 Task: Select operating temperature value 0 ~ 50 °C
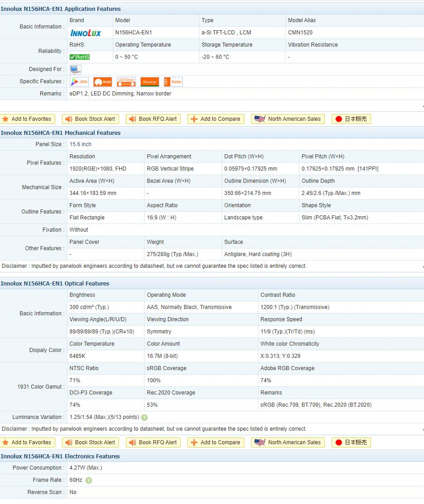(x=127, y=57)
